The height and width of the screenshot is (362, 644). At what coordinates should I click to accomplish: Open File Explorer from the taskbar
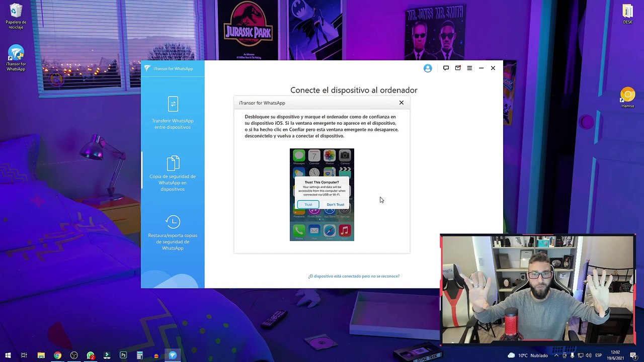(x=41, y=355)
